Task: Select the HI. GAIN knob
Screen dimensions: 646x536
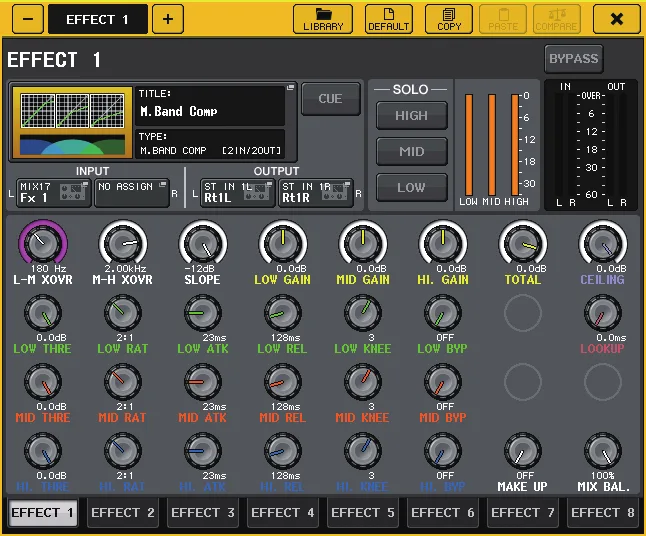Action: coord(442,243)
